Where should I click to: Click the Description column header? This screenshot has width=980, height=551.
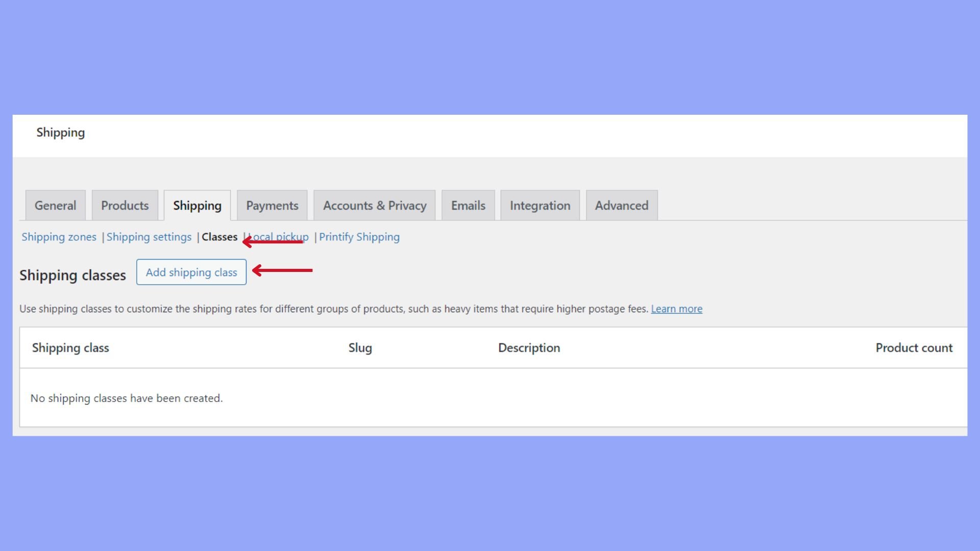point(529,348)
